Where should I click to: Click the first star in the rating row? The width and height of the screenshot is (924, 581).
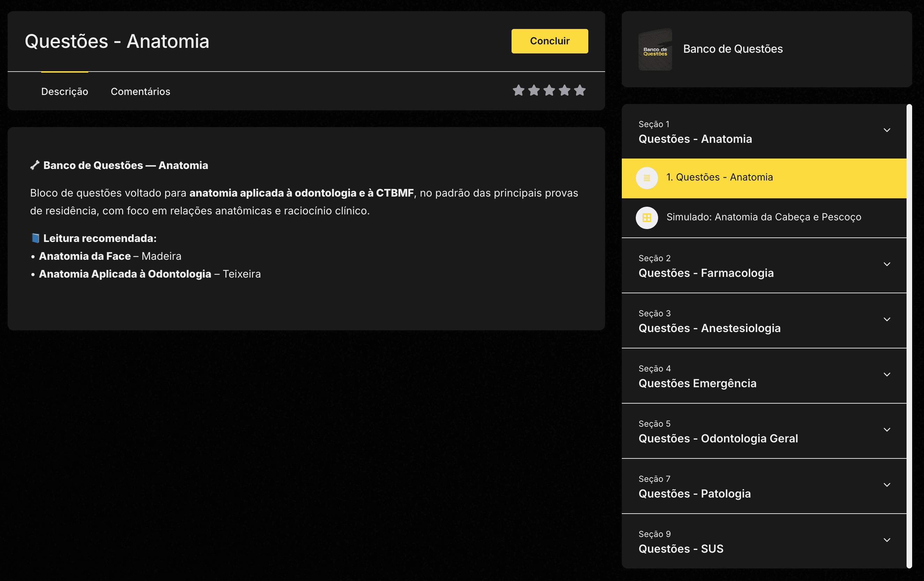click(x=519, y=91)
